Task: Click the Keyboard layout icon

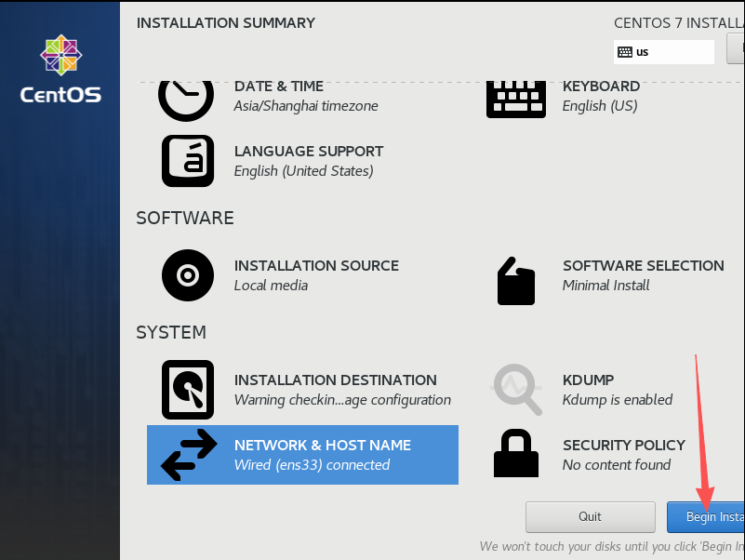Action: [x=516, y=100]
